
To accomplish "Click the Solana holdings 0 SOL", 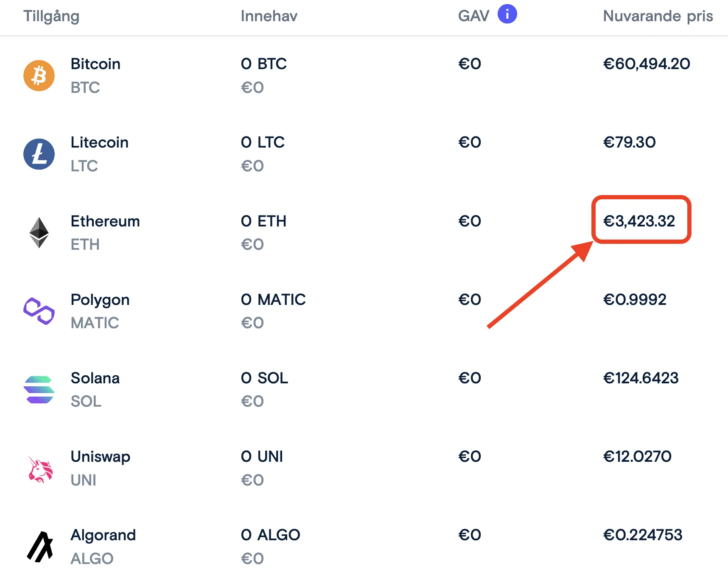I will coord(264,378).
